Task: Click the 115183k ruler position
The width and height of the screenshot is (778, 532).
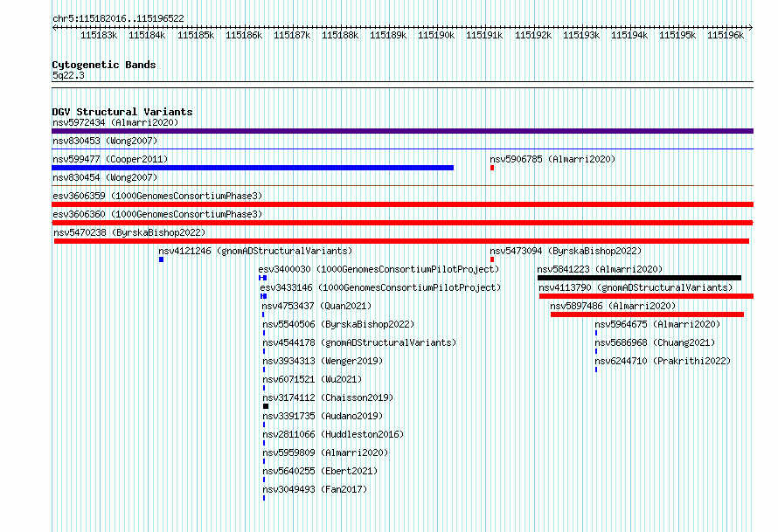Action: [99, 35]
